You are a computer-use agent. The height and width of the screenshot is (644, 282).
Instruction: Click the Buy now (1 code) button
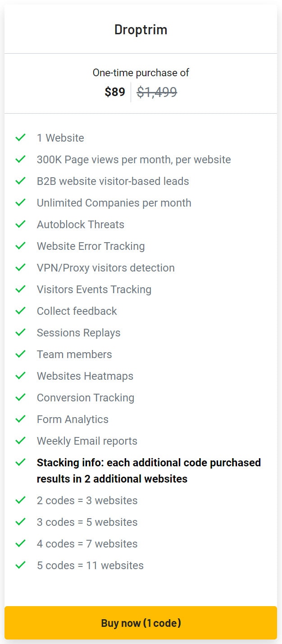click(x=141, y=623)
